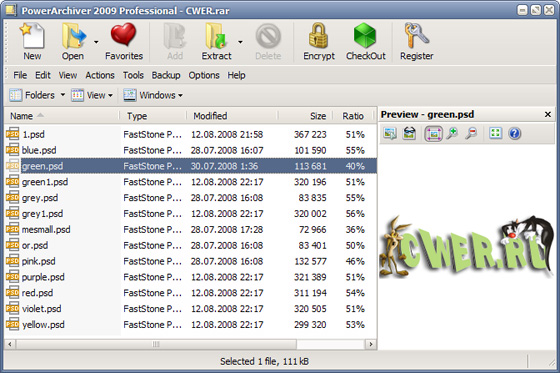This screenshot has width=560, height=373.
Task: Open the Windows dropdown arrow
Action: pyautogui.click(x=180, y=95)
